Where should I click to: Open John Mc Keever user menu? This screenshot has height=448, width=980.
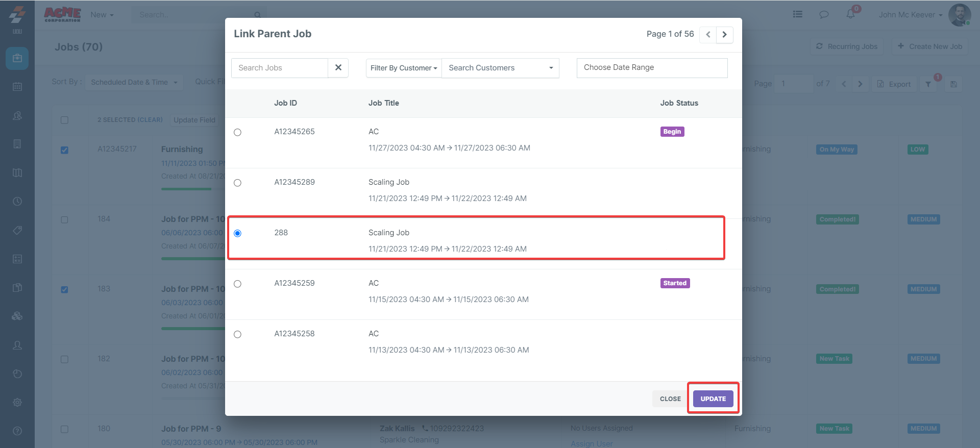click(910, 15)
